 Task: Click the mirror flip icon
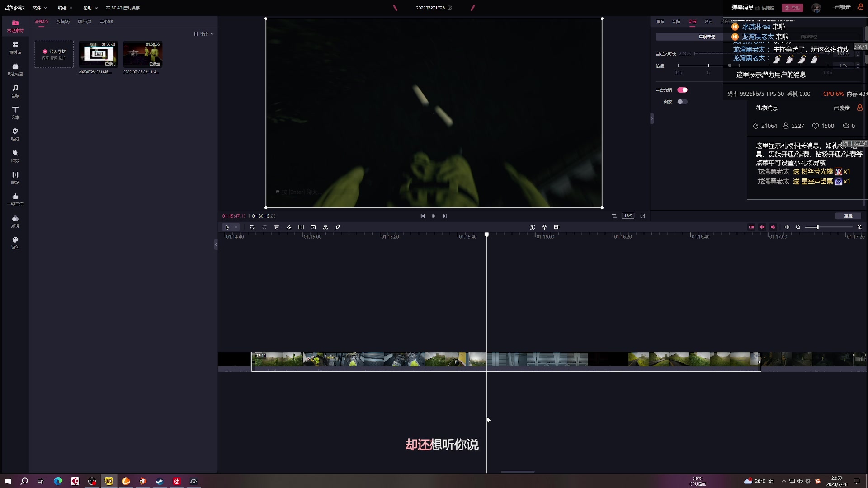click(325, 227)
